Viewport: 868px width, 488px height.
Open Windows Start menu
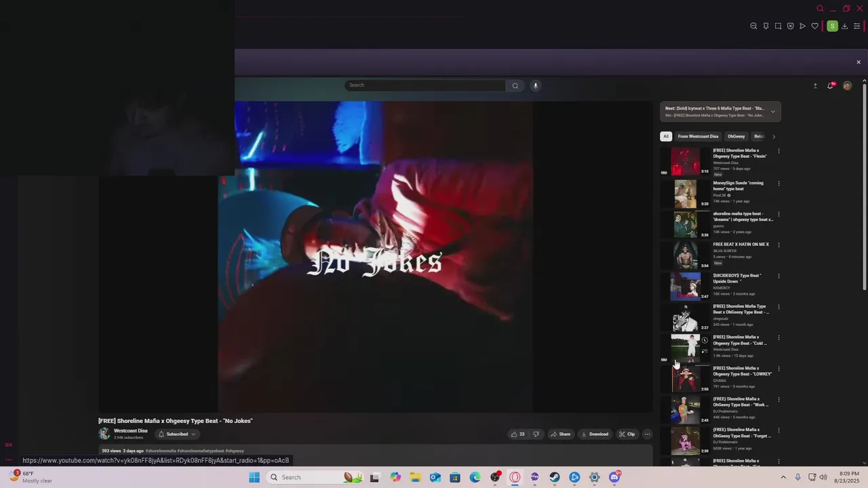click(x=254, y=477)
